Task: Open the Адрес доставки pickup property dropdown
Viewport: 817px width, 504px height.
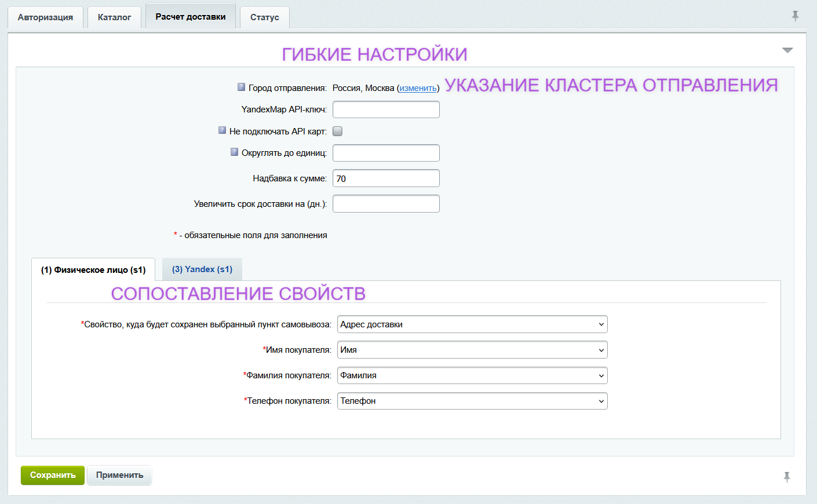Action: pos(472,324)
